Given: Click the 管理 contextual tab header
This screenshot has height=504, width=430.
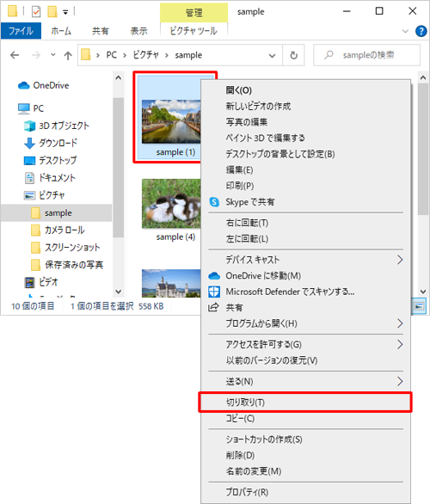Looking at the screenshot, I should [x=193, y=13].
